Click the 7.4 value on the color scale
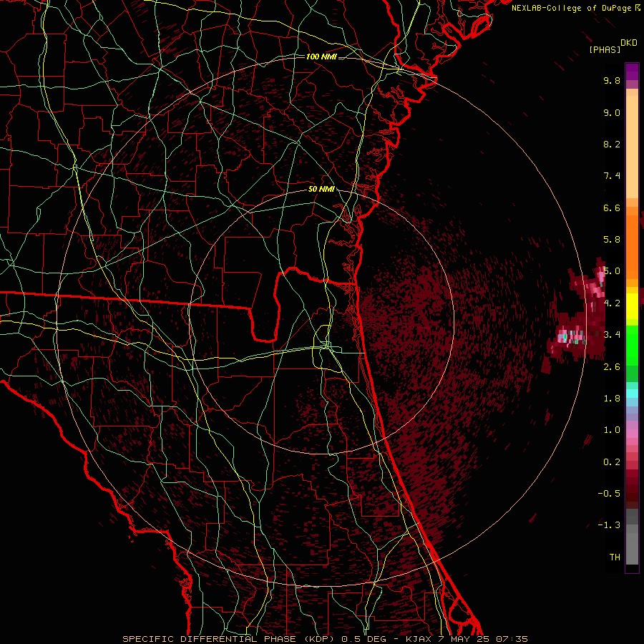644x644 pixels. 612,176
